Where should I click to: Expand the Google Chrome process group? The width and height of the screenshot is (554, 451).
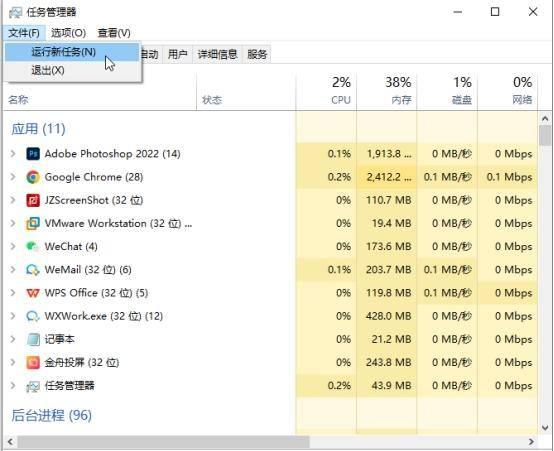click(x=13, y=177)
